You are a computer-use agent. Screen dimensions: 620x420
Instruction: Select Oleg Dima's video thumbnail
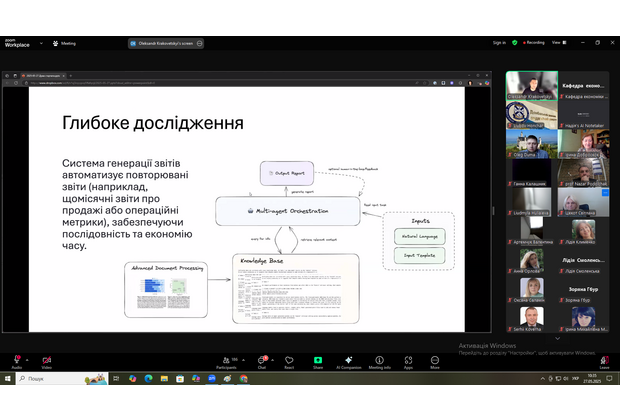point(531,145)
